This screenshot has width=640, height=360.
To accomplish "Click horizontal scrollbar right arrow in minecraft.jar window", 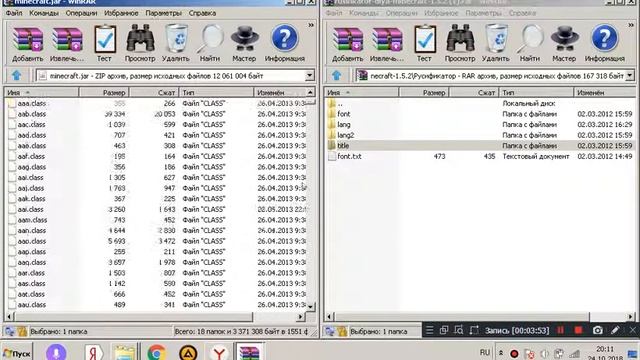I will pyautogui.click(x=300, y=317).
